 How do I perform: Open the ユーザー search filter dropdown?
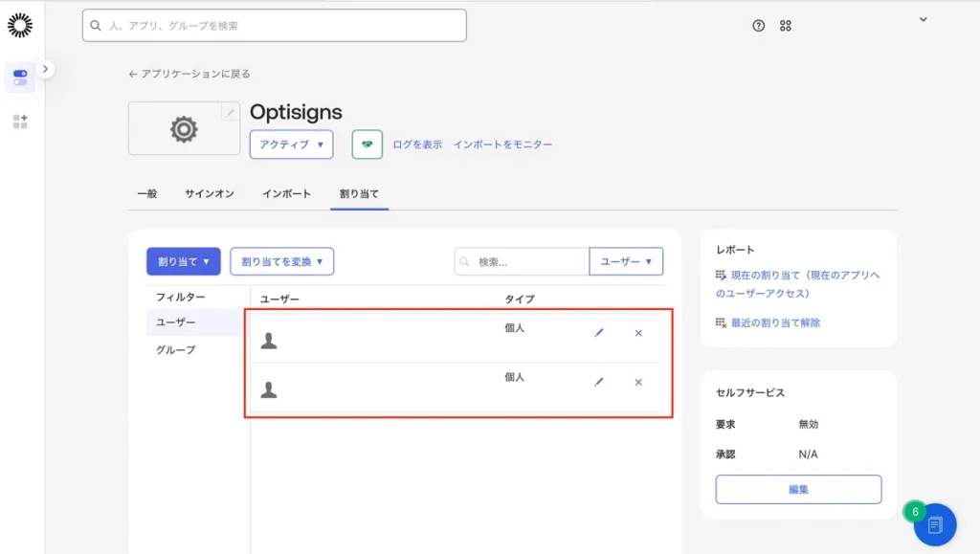coord(626,261)
